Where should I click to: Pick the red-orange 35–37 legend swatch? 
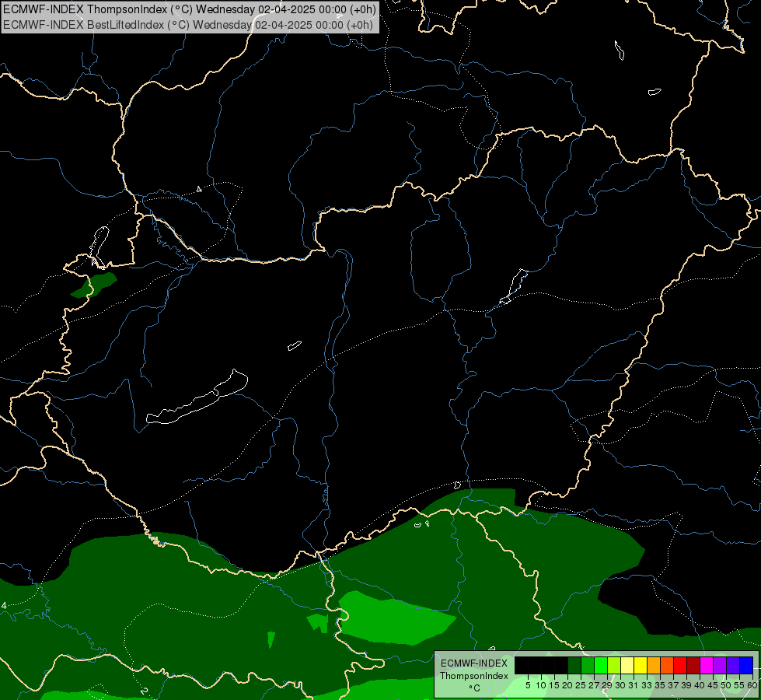[x=667, y=665]
